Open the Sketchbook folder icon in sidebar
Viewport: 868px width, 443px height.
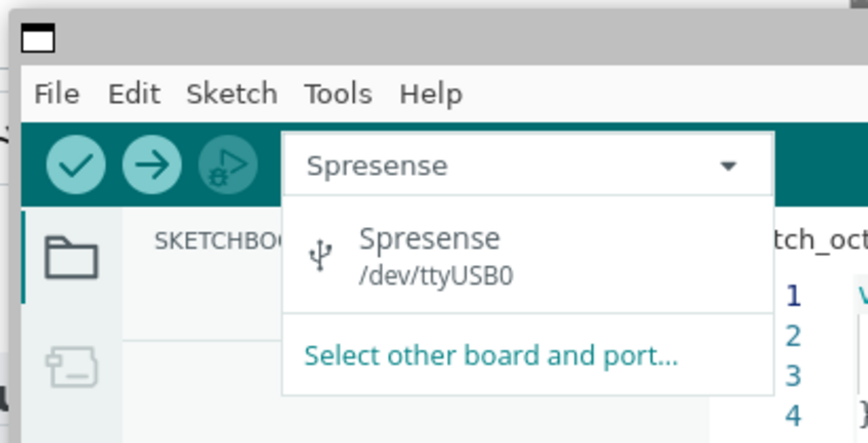71,258
